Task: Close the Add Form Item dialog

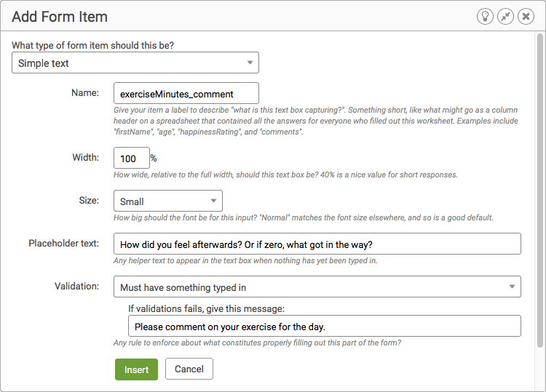Action: tap(526, 16)
